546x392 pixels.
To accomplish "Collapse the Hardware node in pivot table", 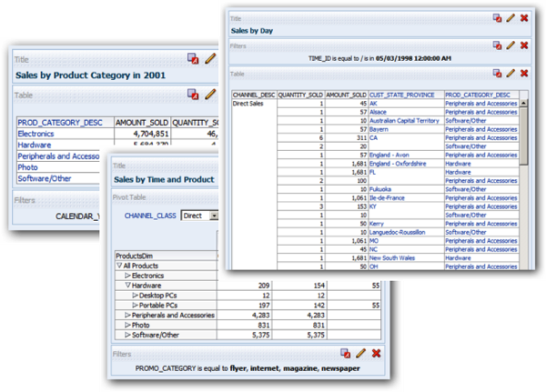I will coord(127,286).
